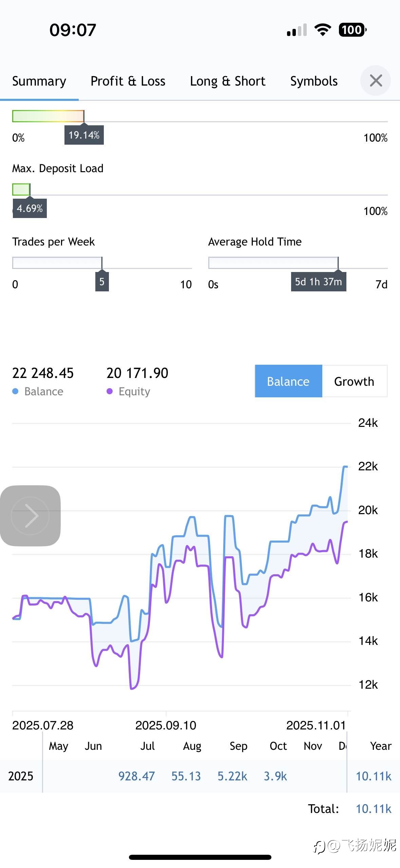Switch chart to Balance view

[x=288, y=381]
